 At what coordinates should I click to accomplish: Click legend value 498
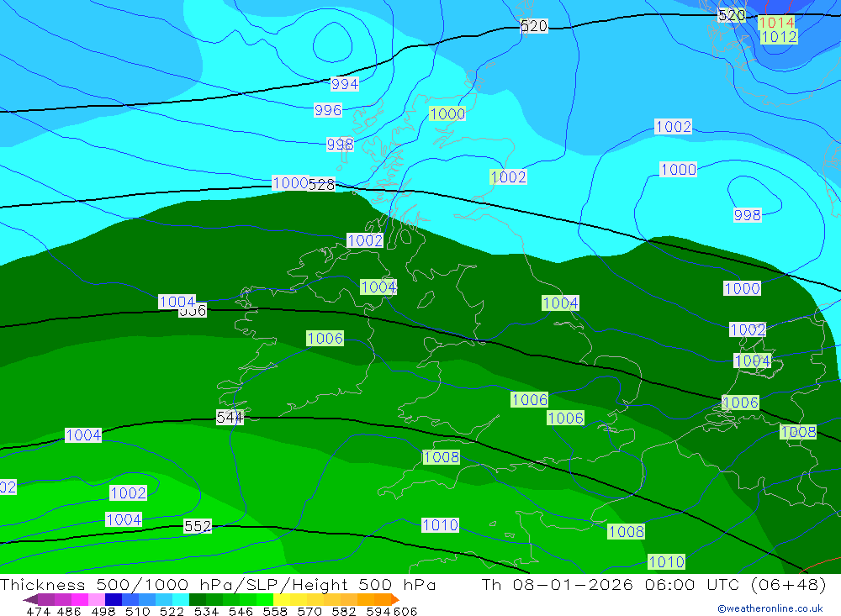coord(103,612)
